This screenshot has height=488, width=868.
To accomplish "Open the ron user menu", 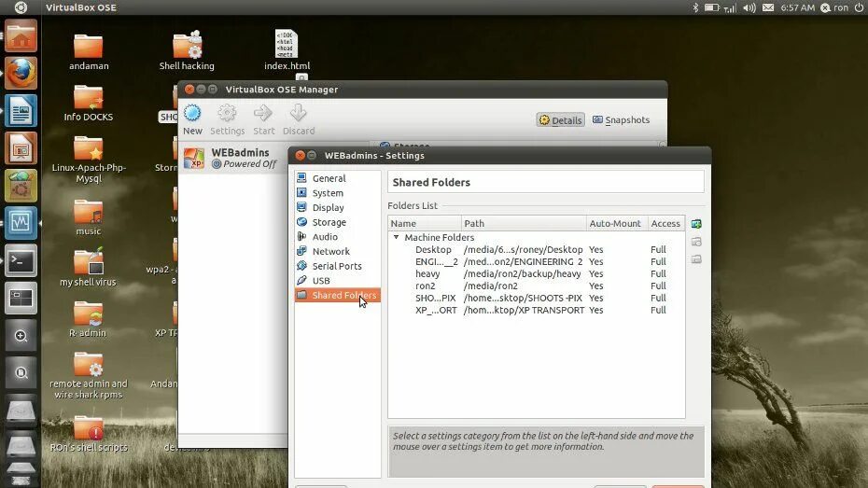I will point(834,7).
